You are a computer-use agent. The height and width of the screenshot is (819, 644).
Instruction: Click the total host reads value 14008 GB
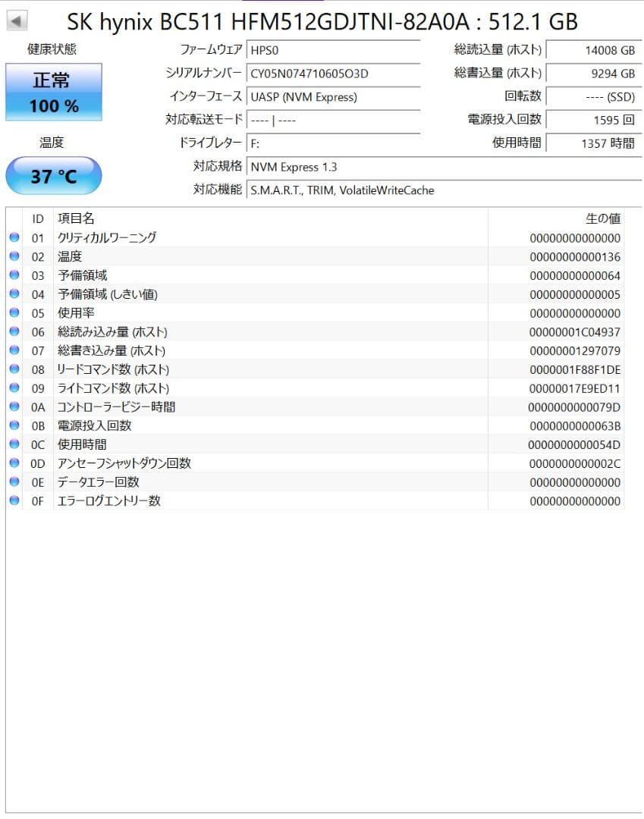coord(594,50)
